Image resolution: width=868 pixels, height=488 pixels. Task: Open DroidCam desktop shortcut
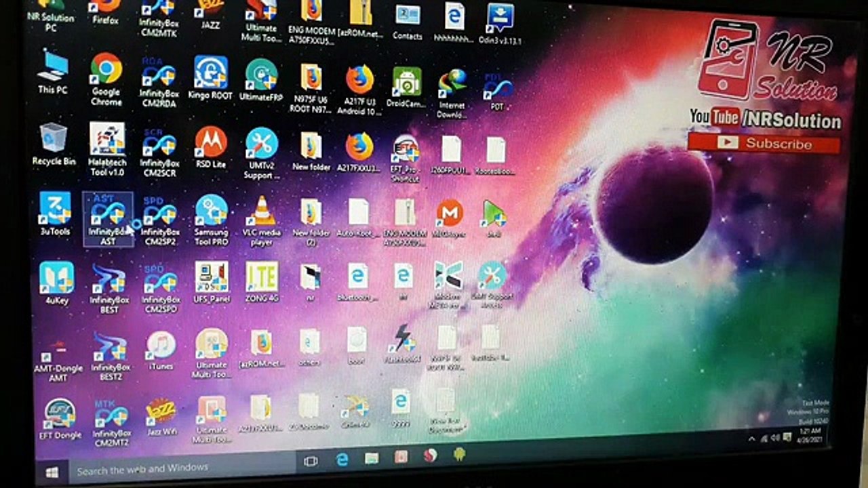(x=406, y=87)
